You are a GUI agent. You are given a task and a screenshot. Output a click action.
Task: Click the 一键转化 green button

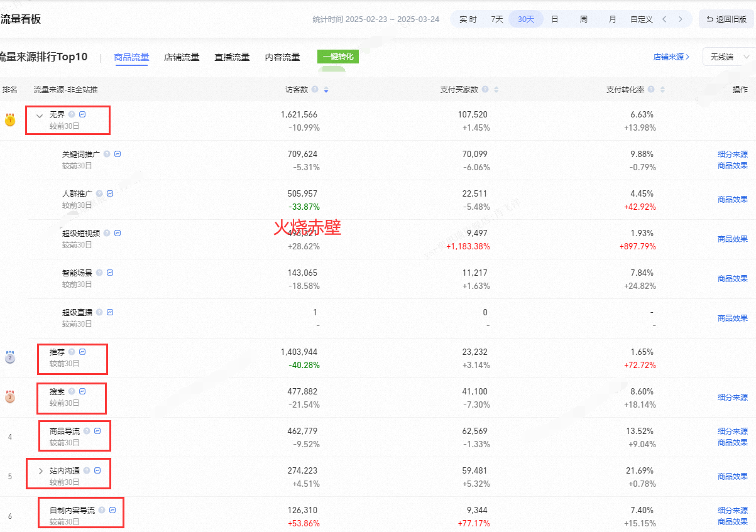click(338, 57)
